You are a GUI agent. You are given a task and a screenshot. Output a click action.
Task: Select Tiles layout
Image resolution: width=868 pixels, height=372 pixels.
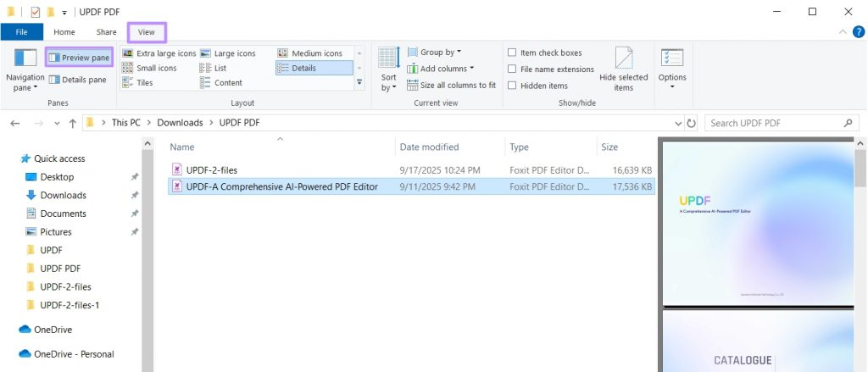pos(137,82)
